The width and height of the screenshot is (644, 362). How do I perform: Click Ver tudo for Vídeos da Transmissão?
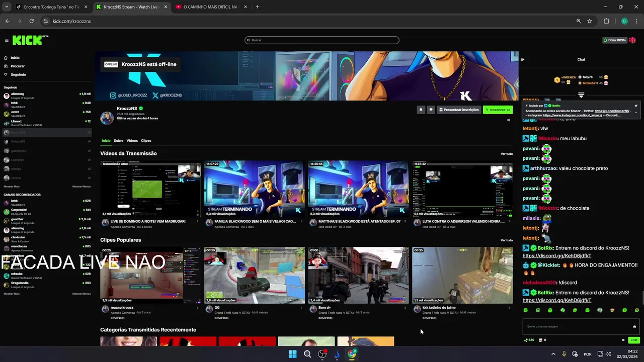tap(507, 154)
